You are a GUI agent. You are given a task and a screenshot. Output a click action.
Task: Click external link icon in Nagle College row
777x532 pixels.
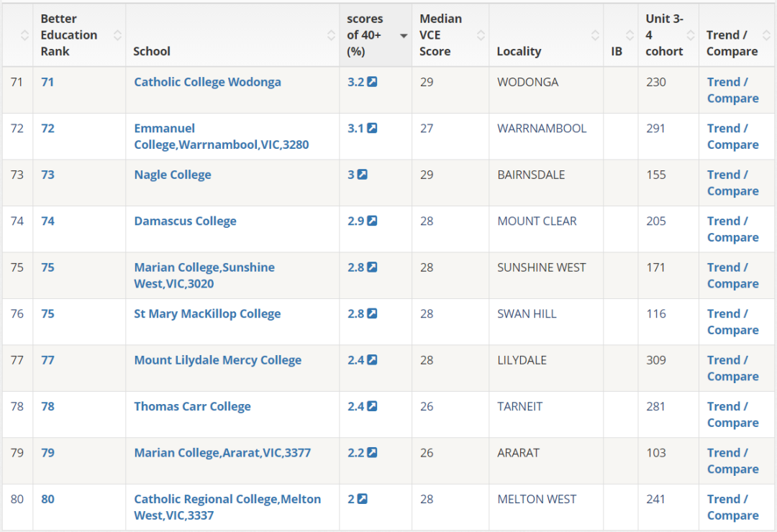362,175
